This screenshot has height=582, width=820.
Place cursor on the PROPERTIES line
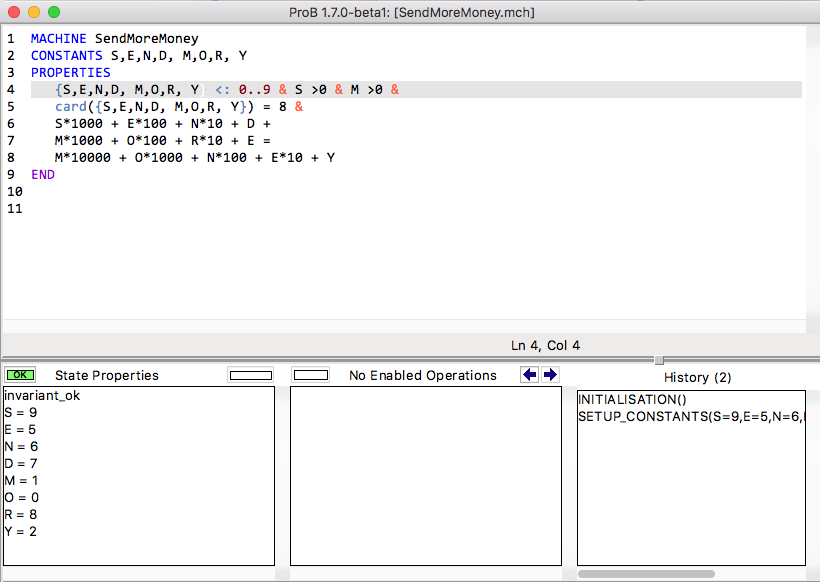70,73
